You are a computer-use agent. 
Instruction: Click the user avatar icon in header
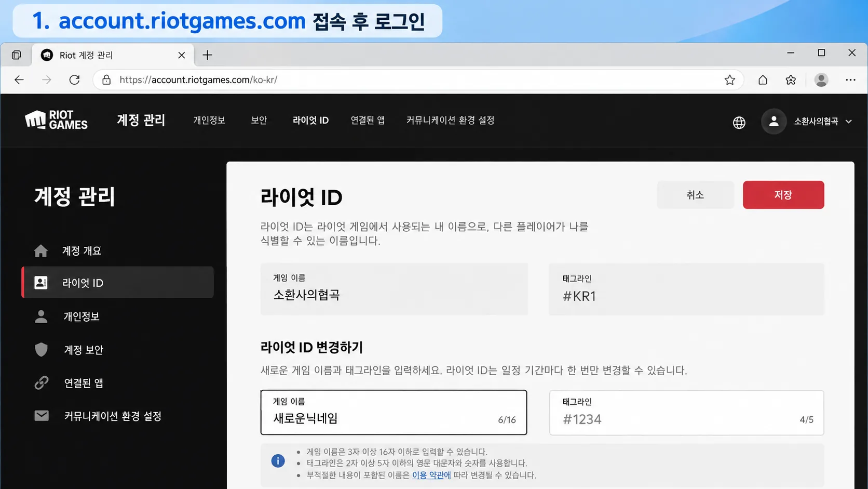point(774,121)
